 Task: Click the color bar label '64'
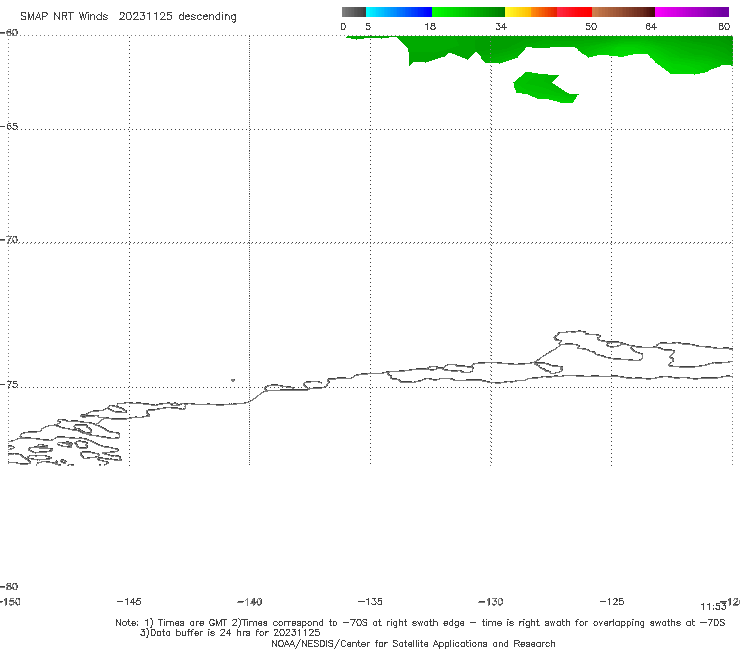pyautogui.click(x=651, y=26)
